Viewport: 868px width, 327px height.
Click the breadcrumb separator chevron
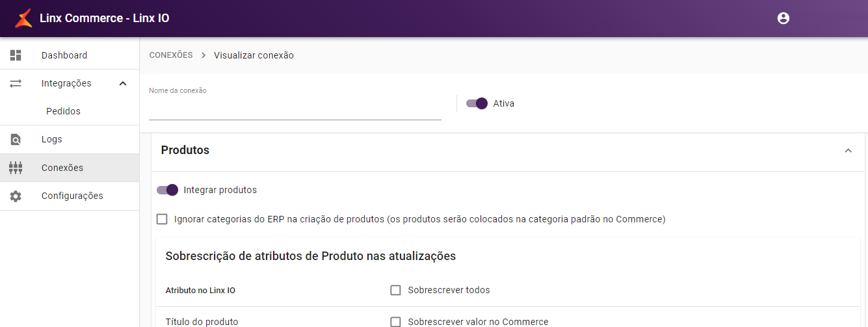(204, 55)
